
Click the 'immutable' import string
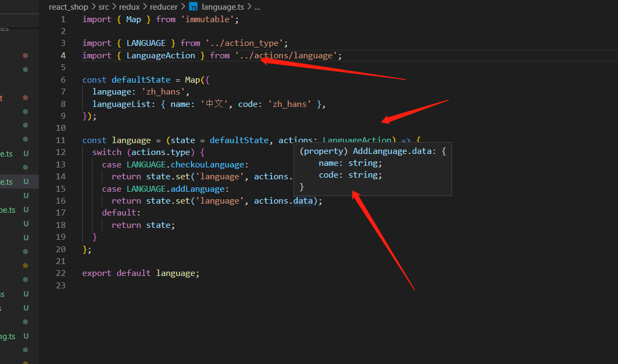pos(207,19)
